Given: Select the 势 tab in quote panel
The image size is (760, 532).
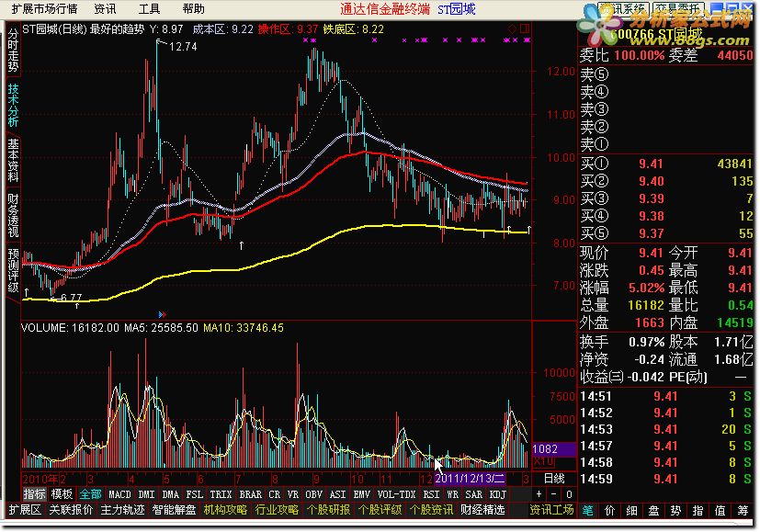Looking at the screenshot, I should tap(676, 510).
